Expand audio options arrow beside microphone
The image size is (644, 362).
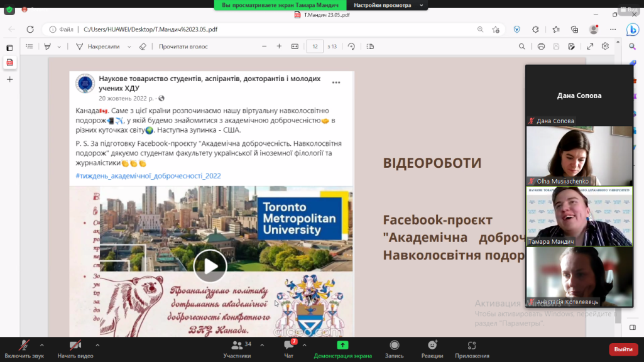42,344
